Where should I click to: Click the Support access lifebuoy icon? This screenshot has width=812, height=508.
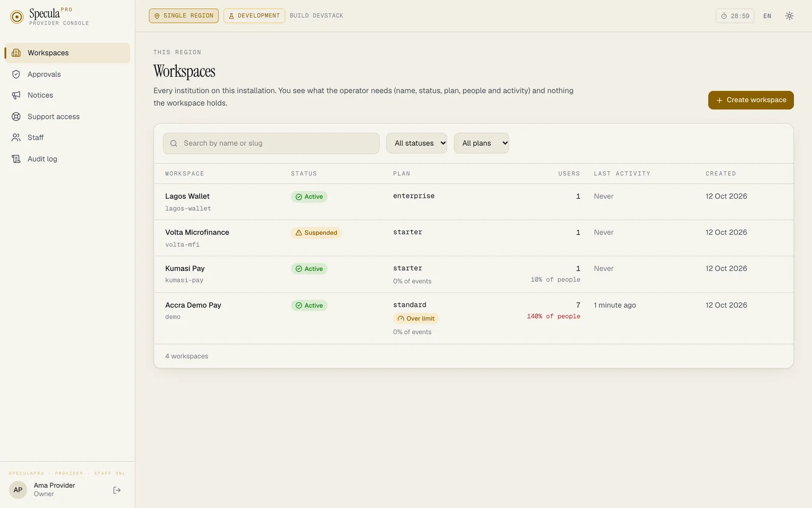point(16,117)
